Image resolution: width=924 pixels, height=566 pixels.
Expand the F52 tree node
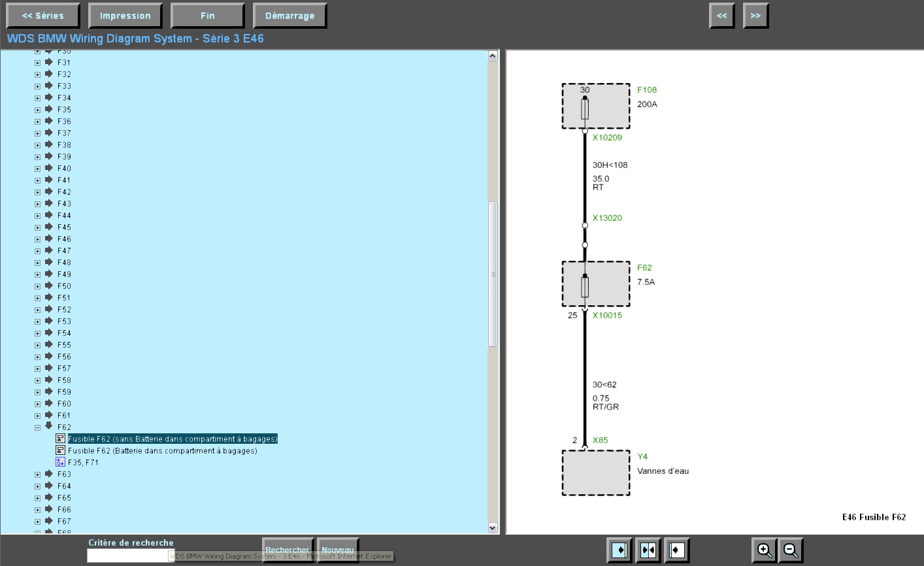[37, 310]
